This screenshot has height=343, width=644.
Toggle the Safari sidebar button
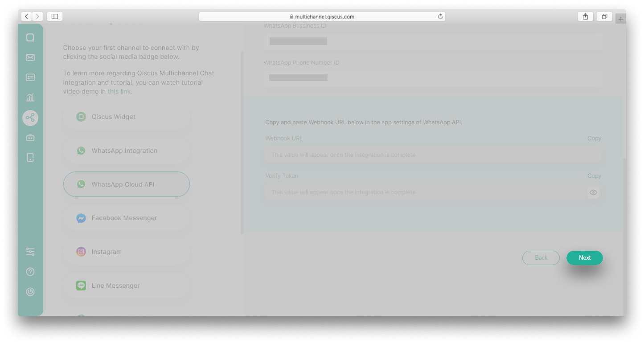[55, 16]
